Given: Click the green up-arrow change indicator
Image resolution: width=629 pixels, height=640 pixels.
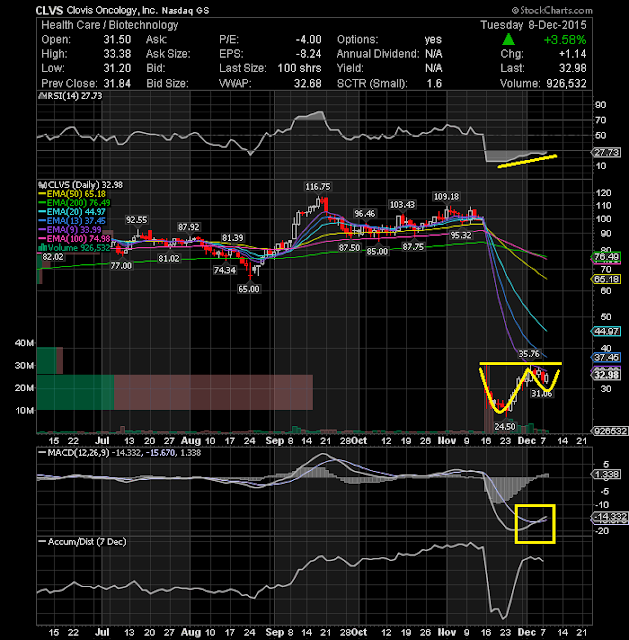Looking at the screenshot, I should [x=508, y=40].
